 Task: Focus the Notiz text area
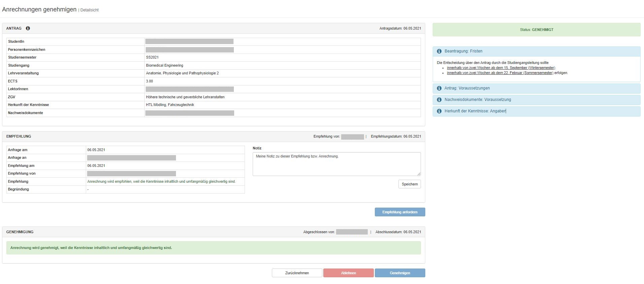coord(336,164)
